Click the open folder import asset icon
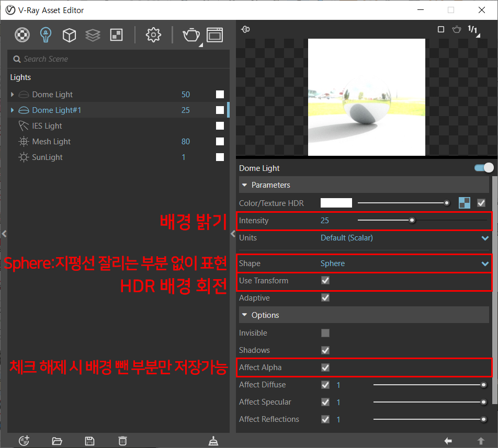Image resolution: width=498 pixels, height=448 pixels. coord(57,441)
